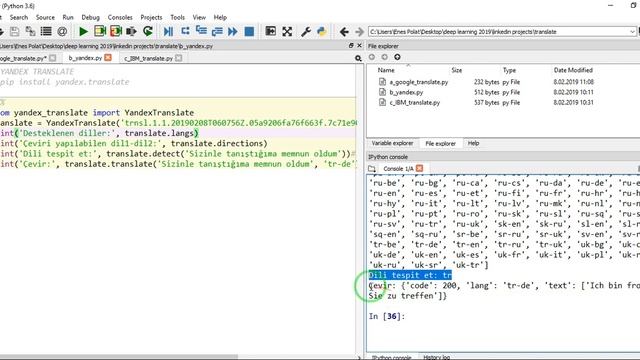Image resolution: width=640 pixels, height=360 pixels.
Task: Switch to the Variable explorer tab
Action: pos(392,143)
